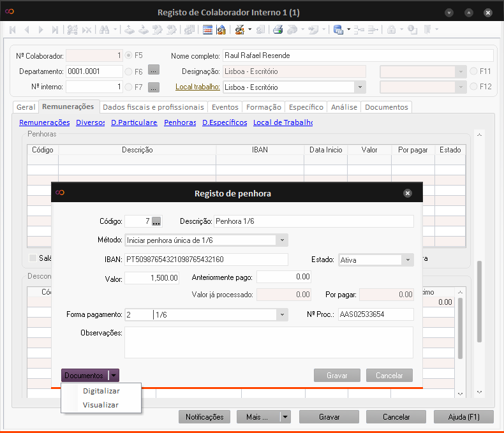Open the Código lookup button with the ellipsis

[x=156, y=221]
